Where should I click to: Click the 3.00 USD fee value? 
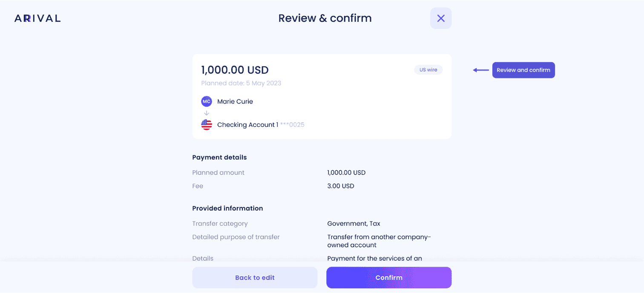pyautogui.click(x=341, y=186)
